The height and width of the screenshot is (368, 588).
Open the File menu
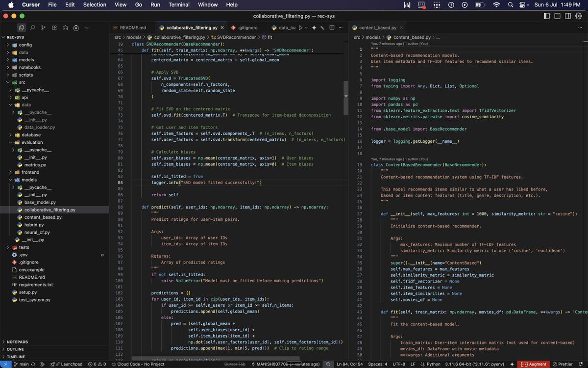[52, 5]
